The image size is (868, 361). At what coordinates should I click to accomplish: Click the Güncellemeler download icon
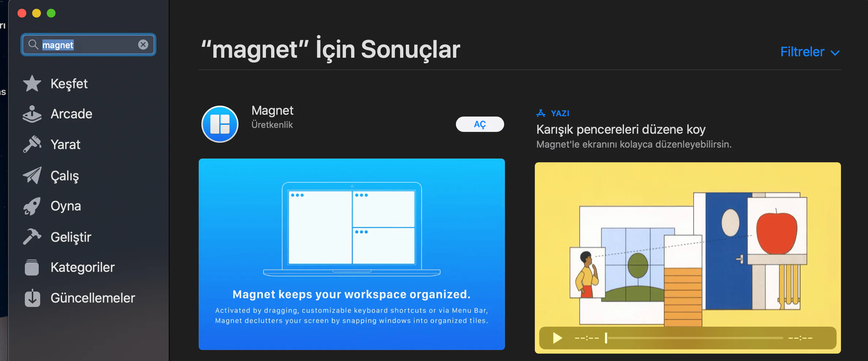pos(32,298)
